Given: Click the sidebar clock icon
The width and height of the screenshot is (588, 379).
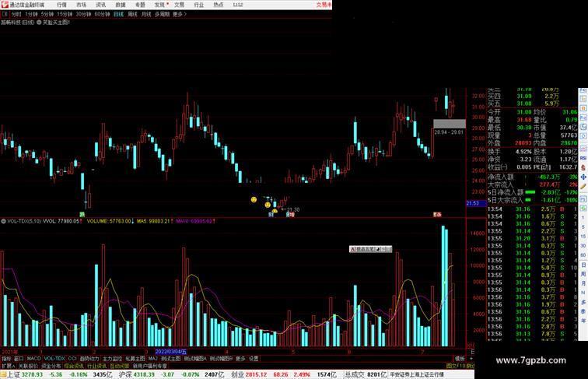Looking at the screenshot, I should point(583,136).
